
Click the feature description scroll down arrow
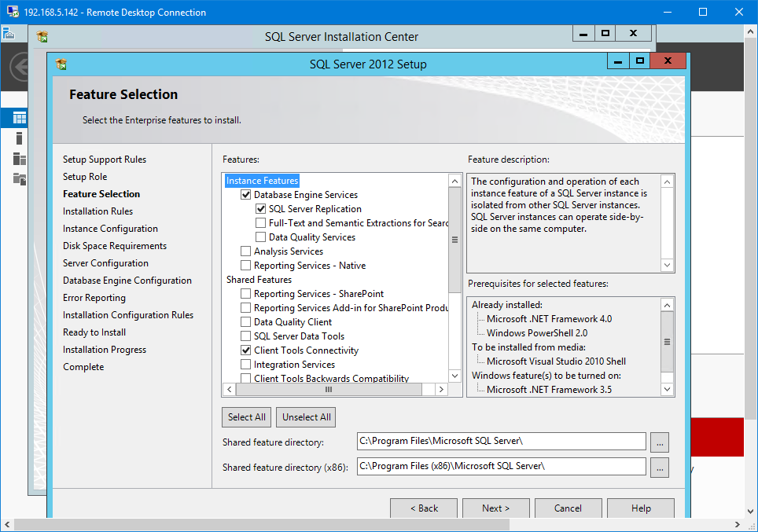point(667,265)
